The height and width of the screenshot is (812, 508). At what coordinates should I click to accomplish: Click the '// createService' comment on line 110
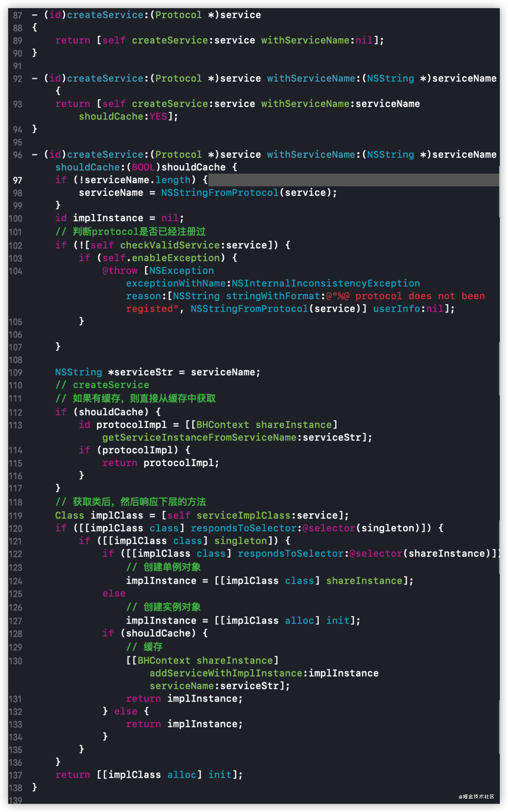(x=102, y=385)
